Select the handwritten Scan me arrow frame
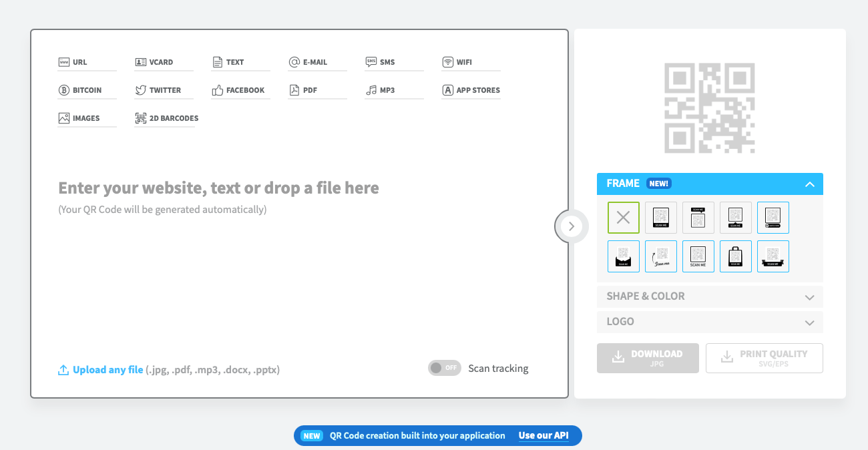This screenshot has width=868, height=450. tap(661, 256)
